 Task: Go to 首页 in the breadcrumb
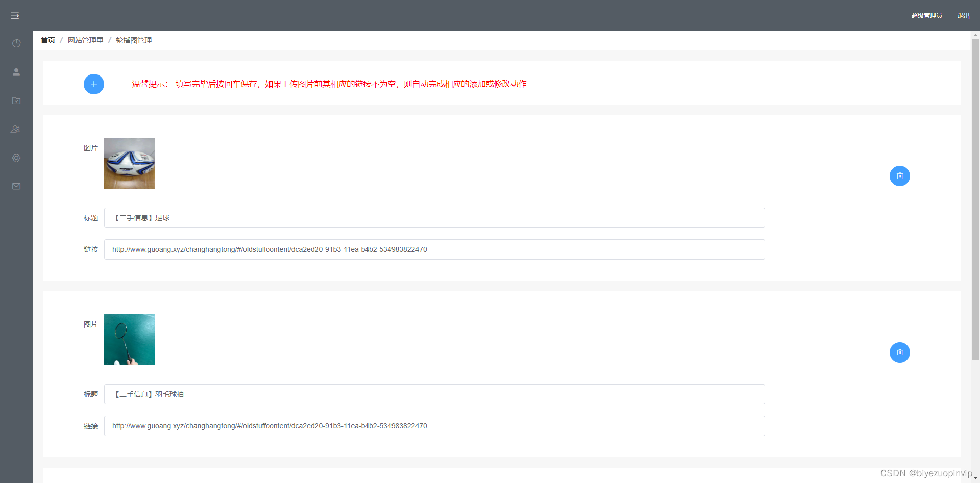48,40
